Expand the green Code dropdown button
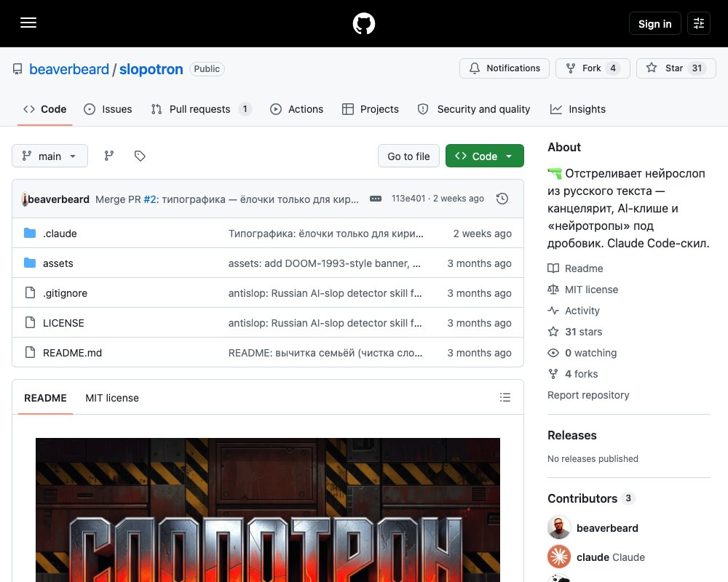Viewport: 728px width, 582px height. (485, 156)
